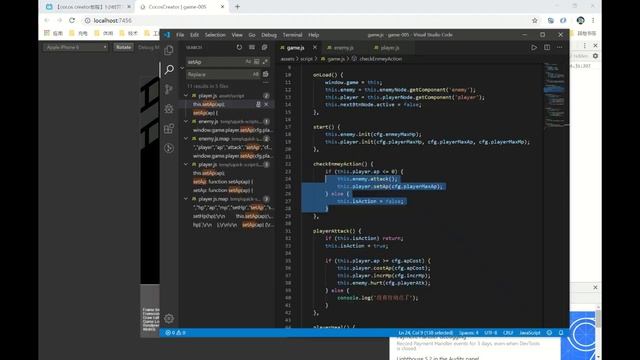Viewport: 640px width, 360px height.
Task: Open the Extensions view icon
Action: tap(169, 129)
